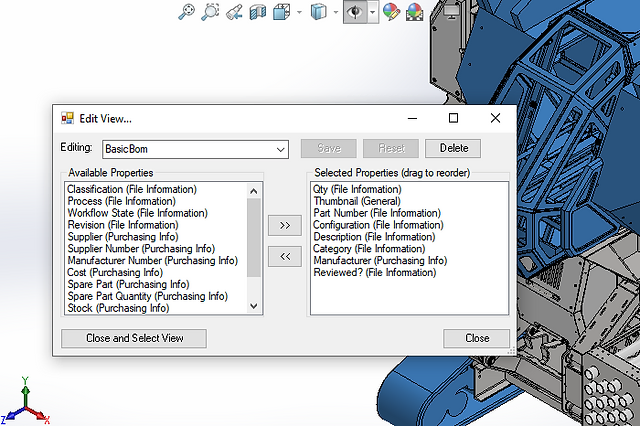Image resolution: width=640 pixels, height=426 pixels.
Task: Select Revision (File Information) item
Action: pos(122,225)
